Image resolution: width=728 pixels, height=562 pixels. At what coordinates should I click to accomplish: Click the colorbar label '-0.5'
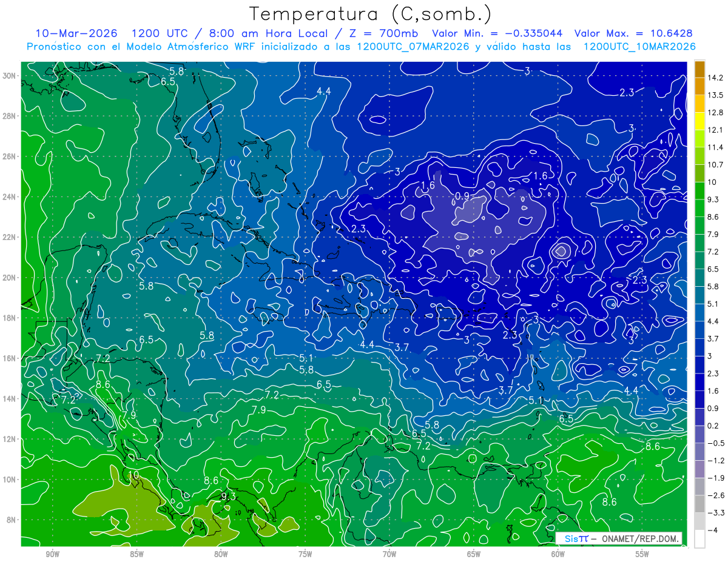coord(716,443)
